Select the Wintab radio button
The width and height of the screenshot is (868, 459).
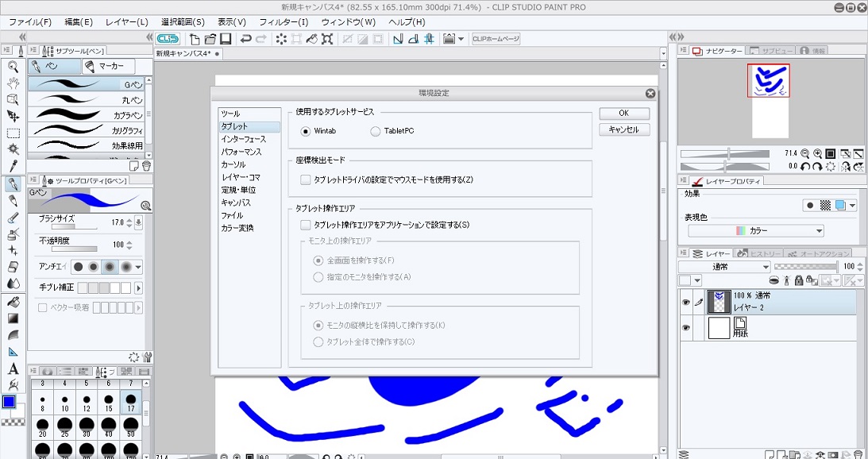tap(305, 131)
